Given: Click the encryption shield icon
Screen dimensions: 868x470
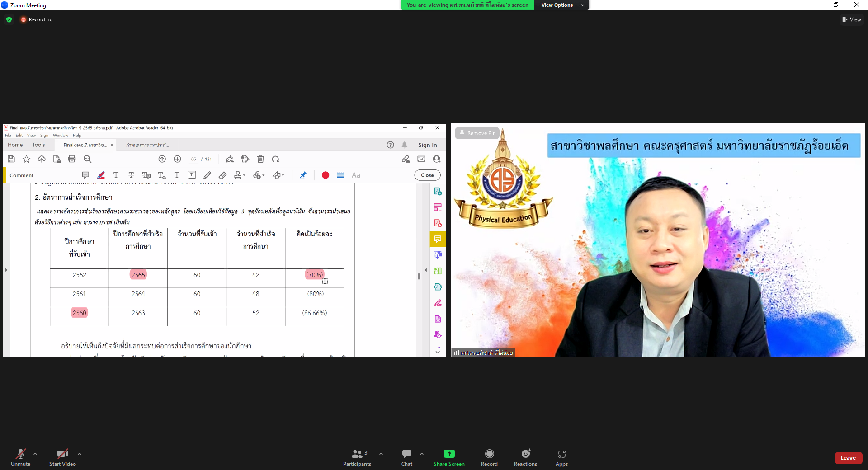Looking at the screenshot, I should point(9,19).
